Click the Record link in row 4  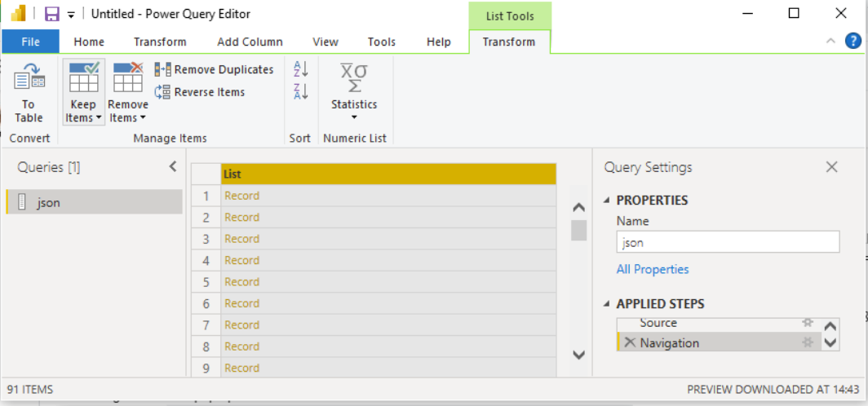click(242, 261)
